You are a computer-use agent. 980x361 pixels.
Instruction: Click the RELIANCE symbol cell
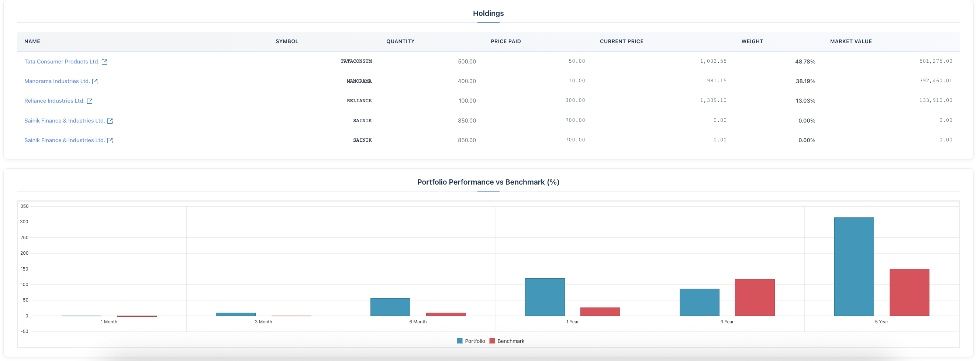point(359,101)
